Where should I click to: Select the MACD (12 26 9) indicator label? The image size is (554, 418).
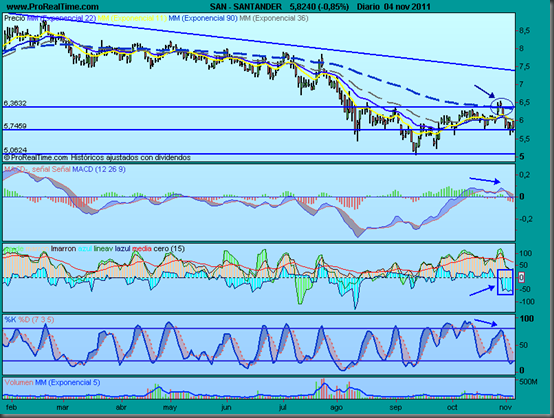click(99, 170)
